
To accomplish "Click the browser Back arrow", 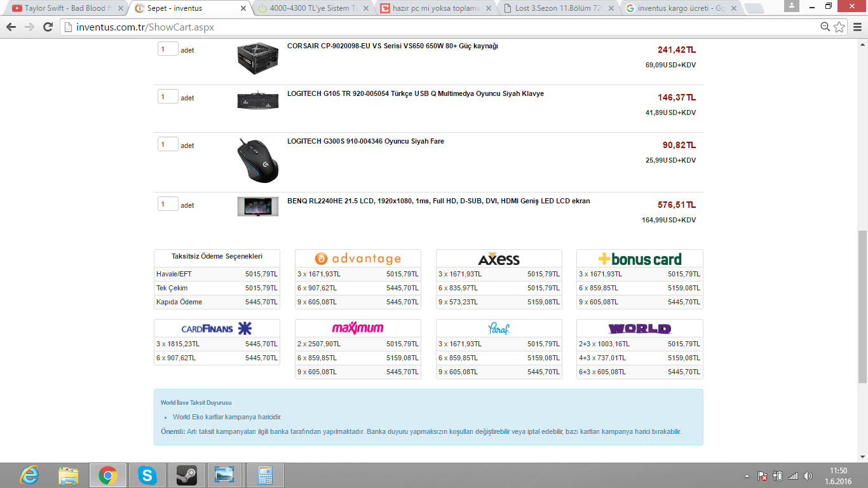I will click(11, 27).
